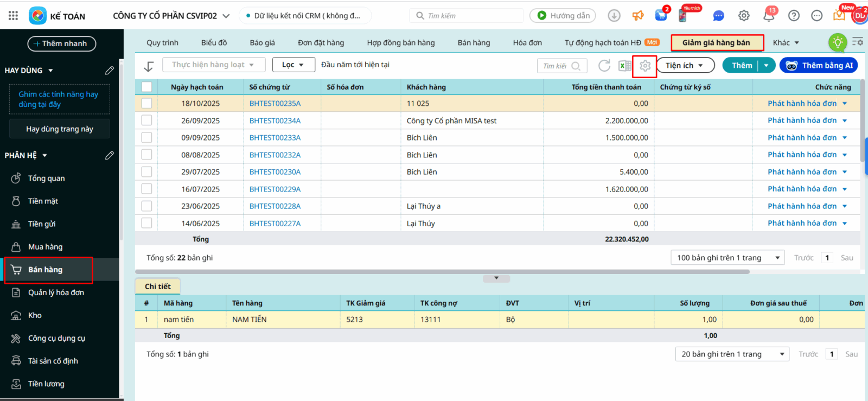Screen dimensions: 868x401
Task: Open the notifications bell icon
Action: coord(769,16)
